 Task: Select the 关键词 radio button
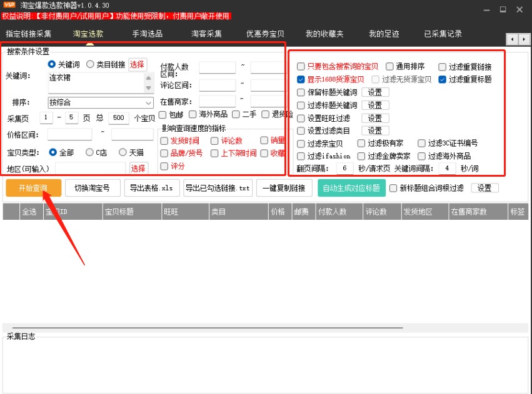pos(52,64)
